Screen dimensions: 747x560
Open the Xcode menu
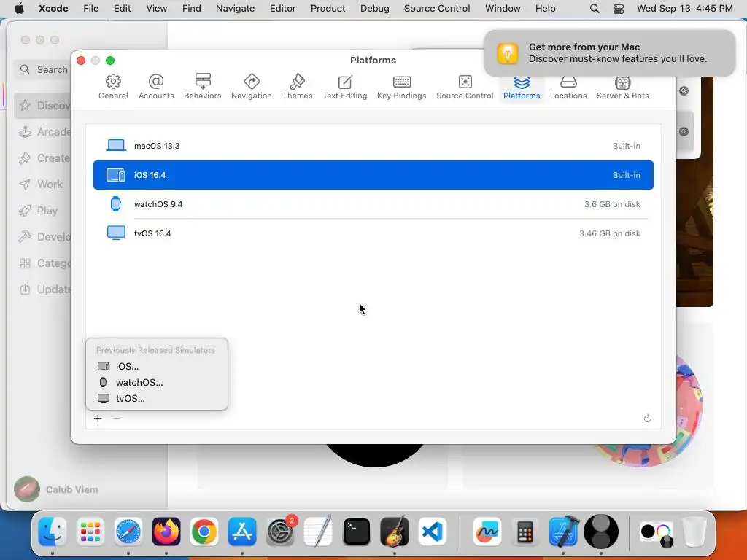point(53,8)
